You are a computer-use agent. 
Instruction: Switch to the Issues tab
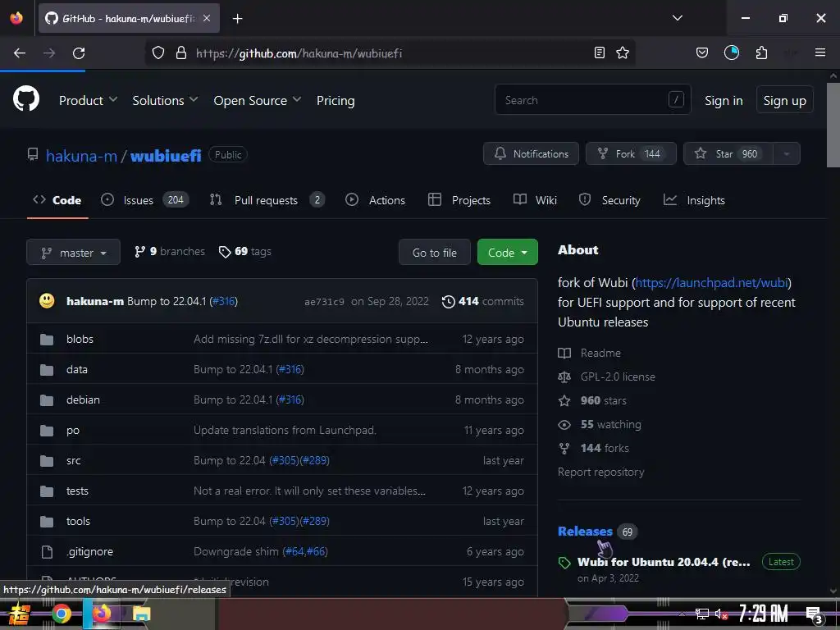[x=144, y=200]
